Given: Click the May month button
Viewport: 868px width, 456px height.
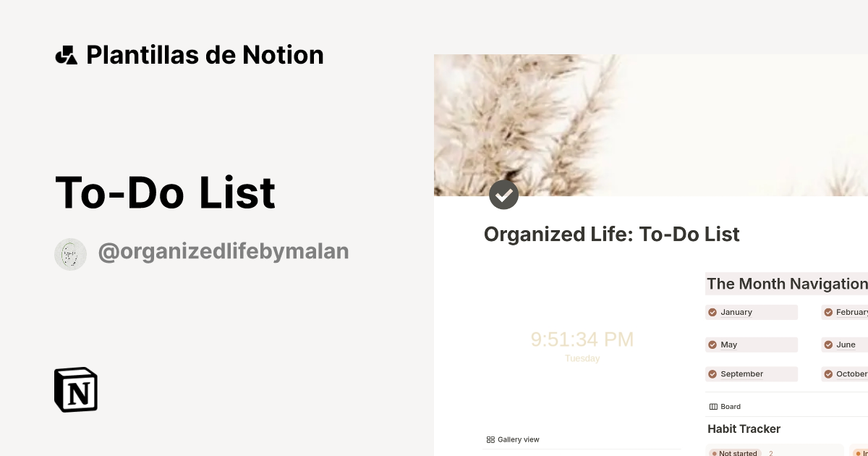Looking at the screenshot, I should pyautogui.click(x=752, y=345).
